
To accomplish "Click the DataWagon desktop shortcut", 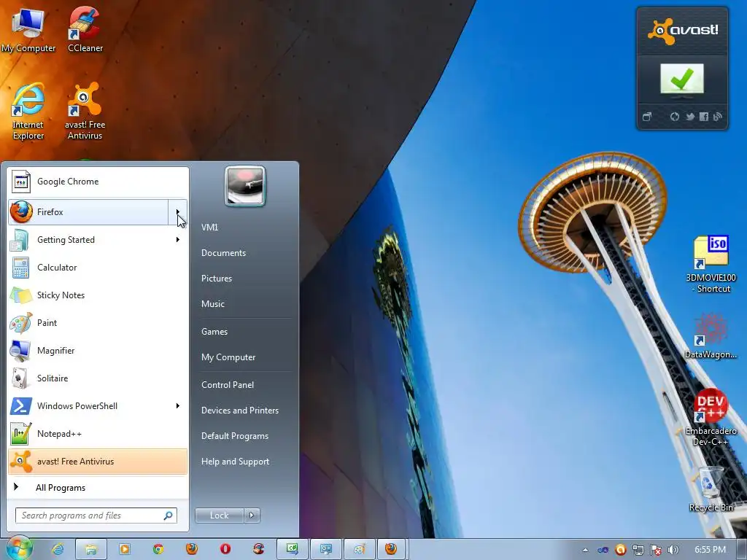I will [711, 335].
